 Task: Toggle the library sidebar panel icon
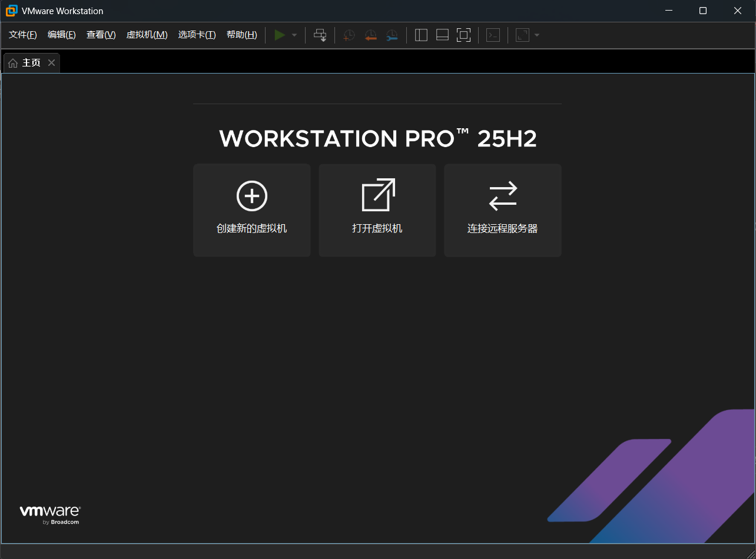pyautogui.click(x=421, y=35)
